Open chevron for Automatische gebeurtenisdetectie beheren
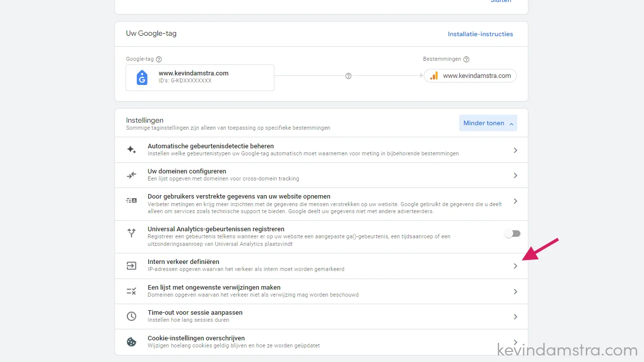This screenshot has width=644, height=362. pyautogui.click(x=515, y=150)
